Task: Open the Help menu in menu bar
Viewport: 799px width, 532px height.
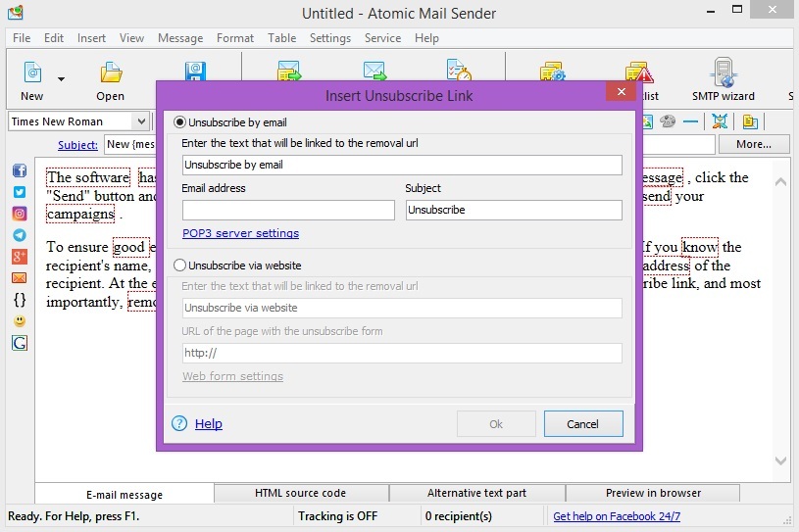Action: 426,38
